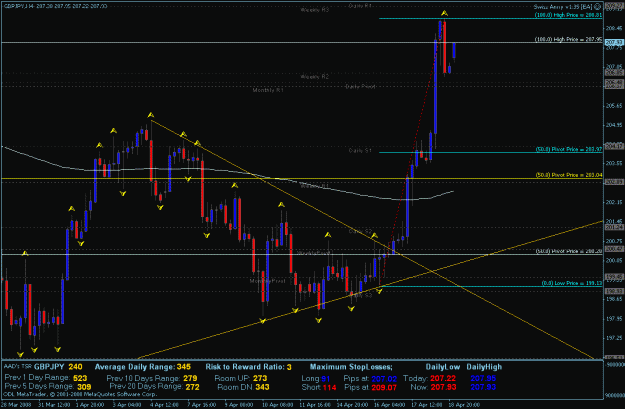Click the red 'Pips at' value 209.07
625x409 pixels.
click(x=384, y=387)
